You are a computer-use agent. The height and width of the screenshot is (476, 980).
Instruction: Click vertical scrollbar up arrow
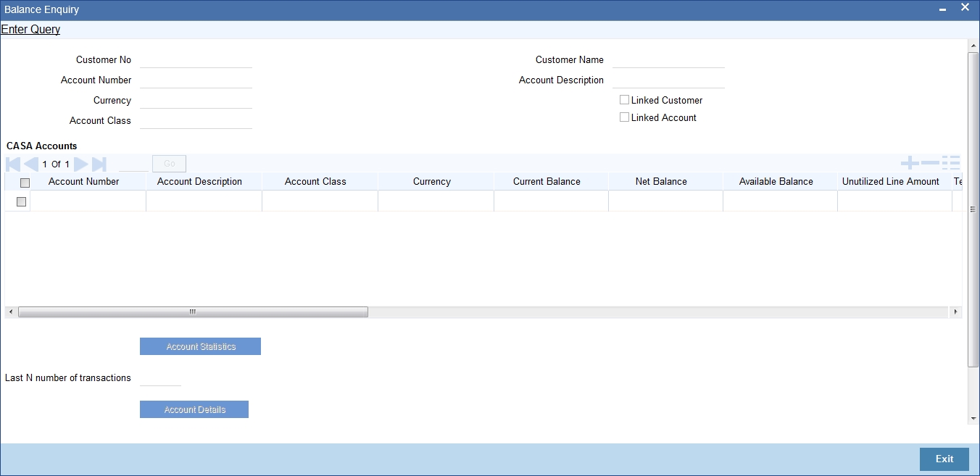coord(973,46)
